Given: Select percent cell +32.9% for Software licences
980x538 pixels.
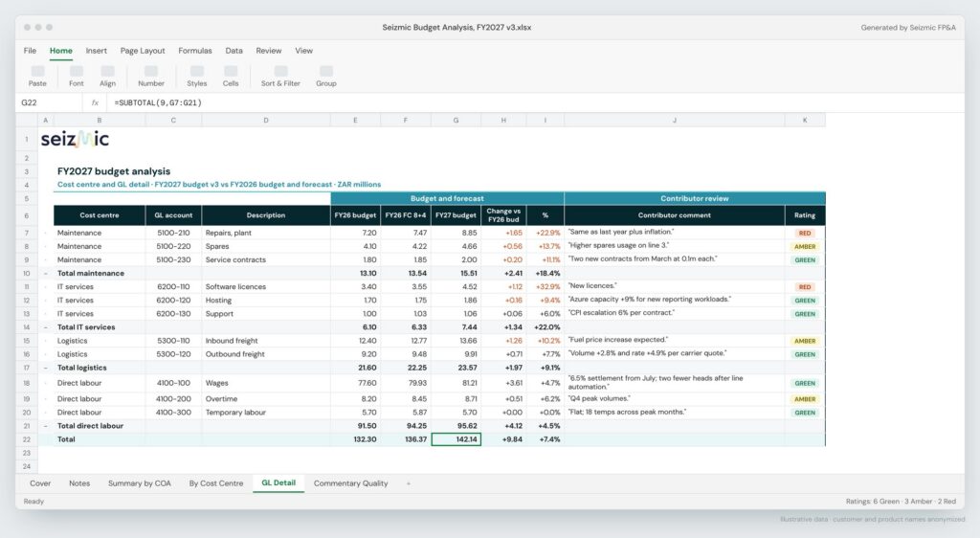Looking at the screenshot, I should (x=546, y=287).
